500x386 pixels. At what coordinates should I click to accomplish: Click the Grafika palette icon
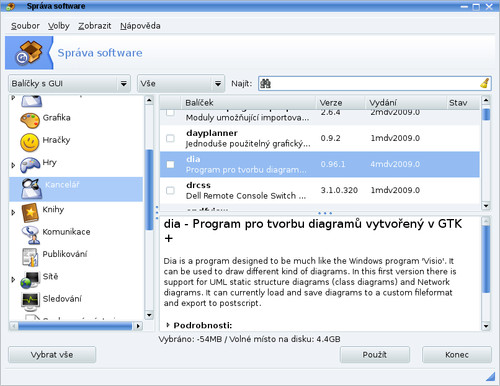[30, 121]
